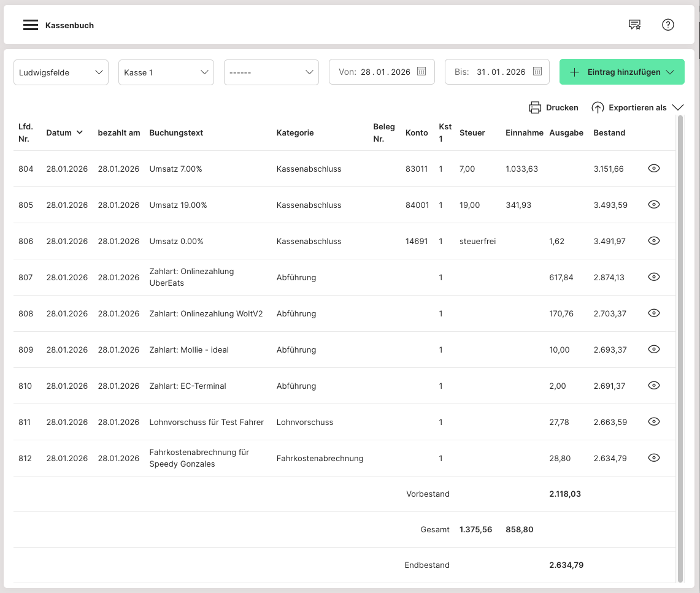Click the printer icon to print

pyautogui.click(x=535, y=107)
